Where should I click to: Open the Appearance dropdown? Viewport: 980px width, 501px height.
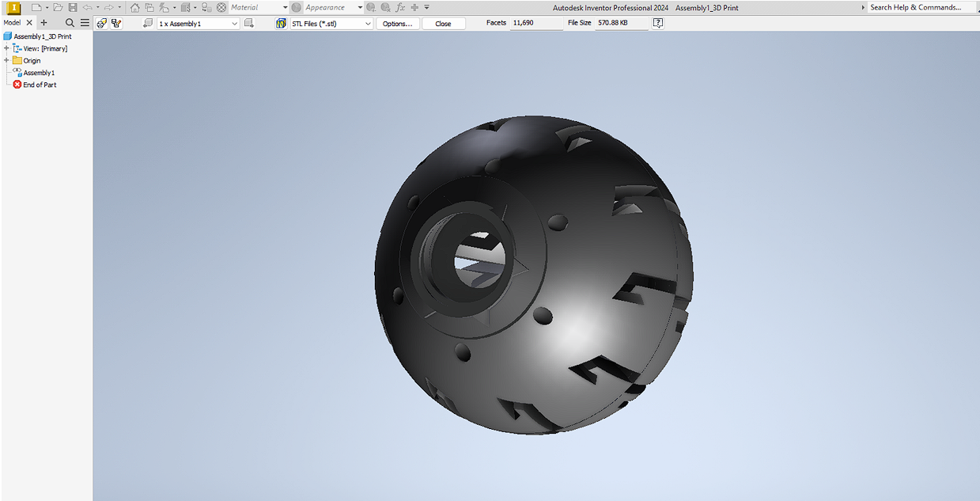[x=359, y=7]
